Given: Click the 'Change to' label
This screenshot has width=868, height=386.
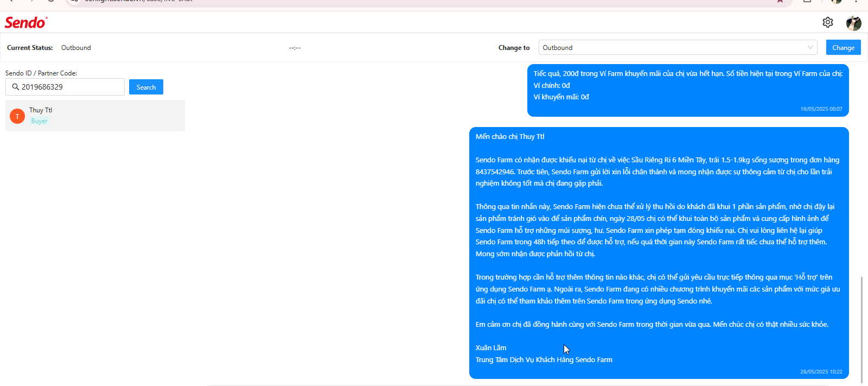Looking at the screenshot, I should 514,48.
